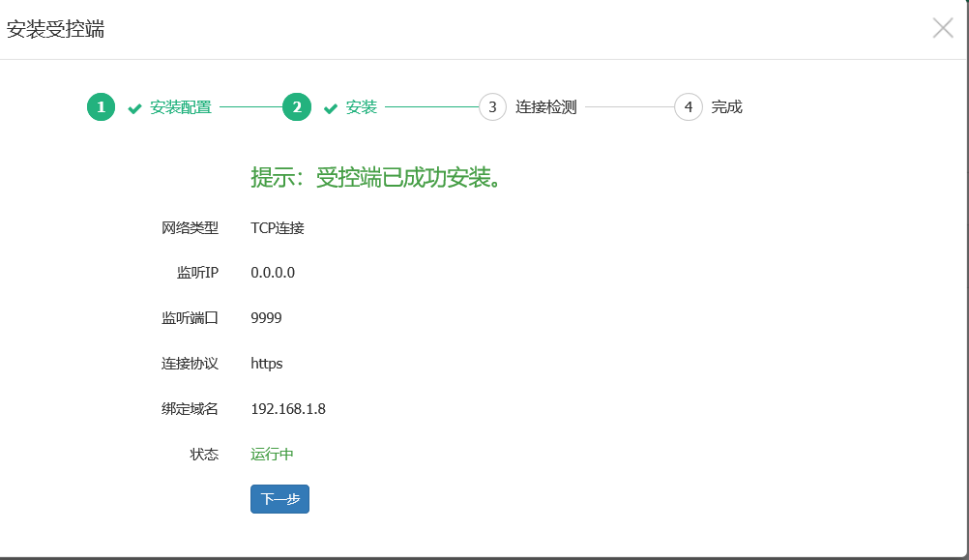Click the 监听IP label

(x=197, y=273)
